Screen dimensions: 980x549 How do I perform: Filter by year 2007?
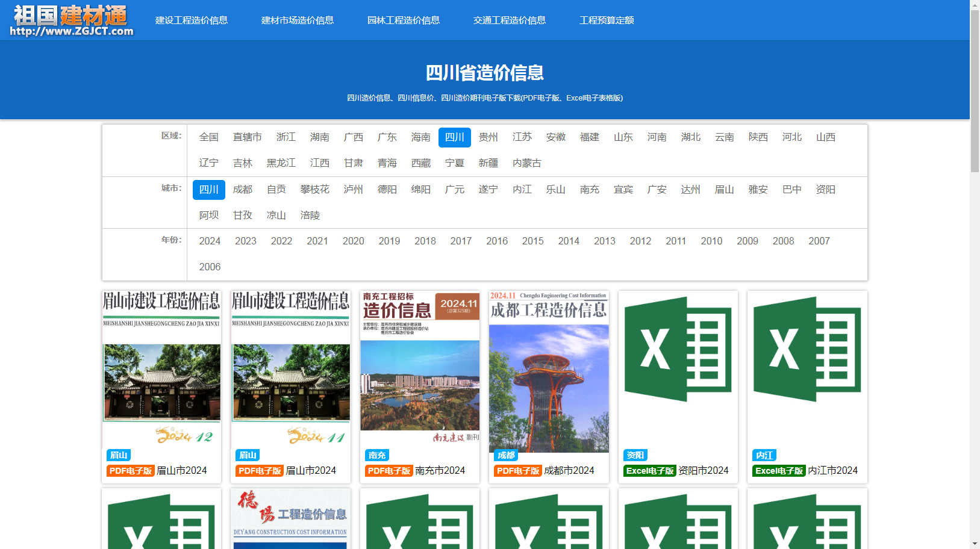coord(819,241)
